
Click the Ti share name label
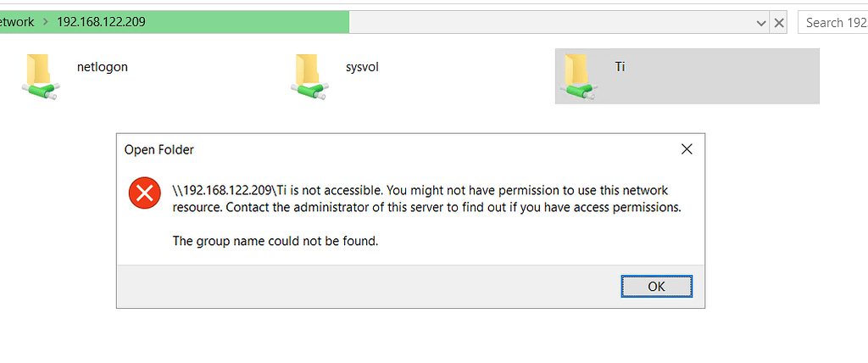620,67
